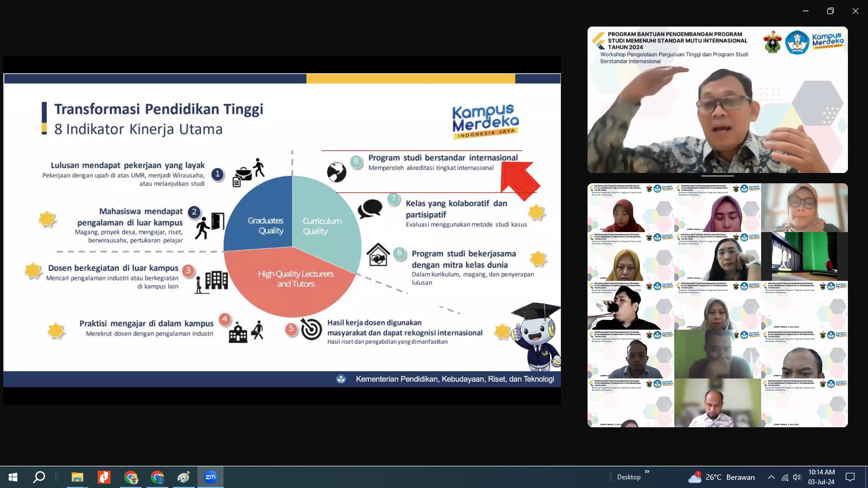The height and width of the screenshot is (488, 868).
Task: Open the notification center icon
Action: pyautogui.click(x=850, y=477)
